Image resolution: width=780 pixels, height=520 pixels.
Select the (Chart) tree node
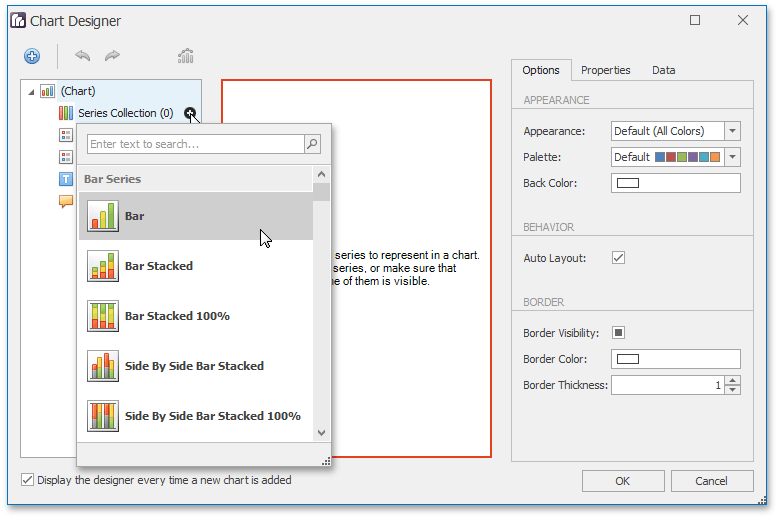78,91
